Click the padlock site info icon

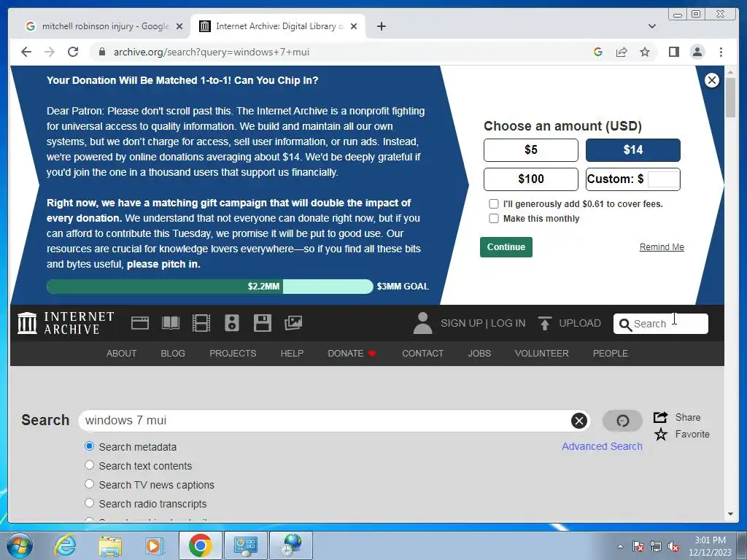[x=101, y=52]
